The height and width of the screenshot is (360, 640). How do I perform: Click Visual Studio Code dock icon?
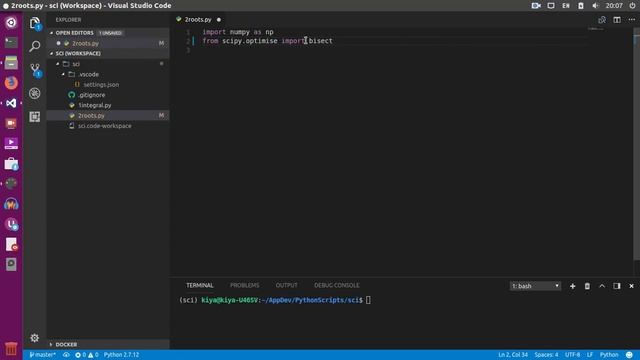click(x=11, y=103)
